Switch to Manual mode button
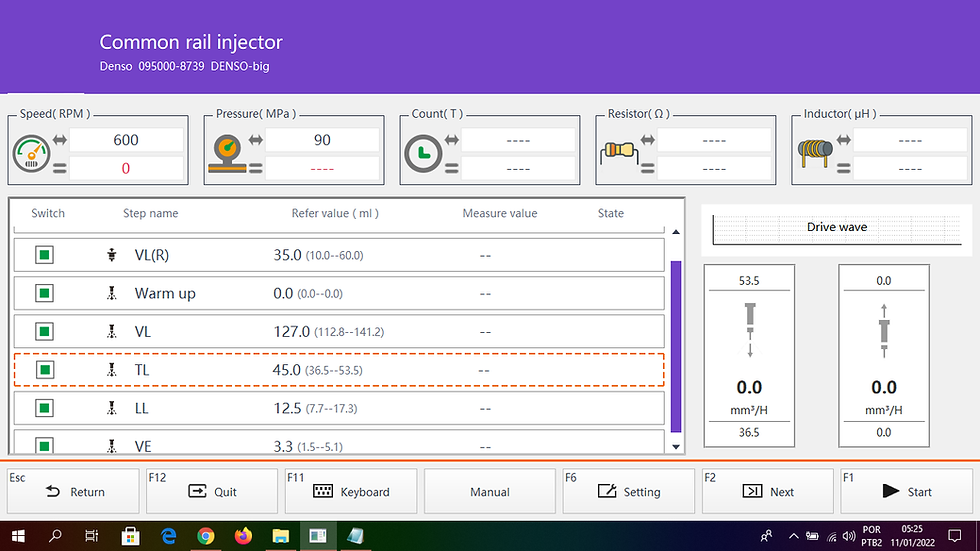This screenshot has height=551, width=980. pos(489,492)
